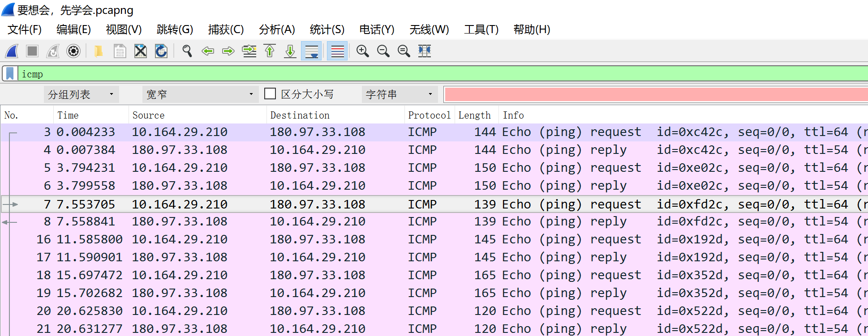Expand the 宽窄 character width dropdown
The image size is (868, 336).
pos(200,94)
